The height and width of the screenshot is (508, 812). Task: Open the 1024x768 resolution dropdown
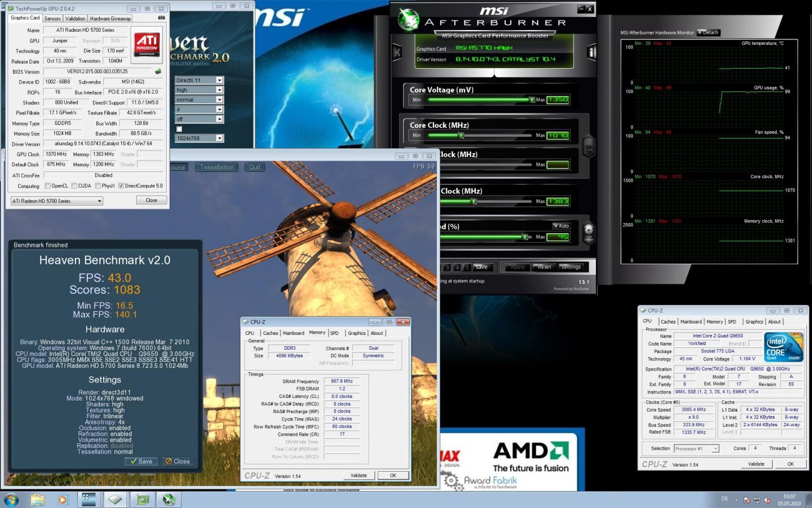pyautogui.click(x=199, y=138)
